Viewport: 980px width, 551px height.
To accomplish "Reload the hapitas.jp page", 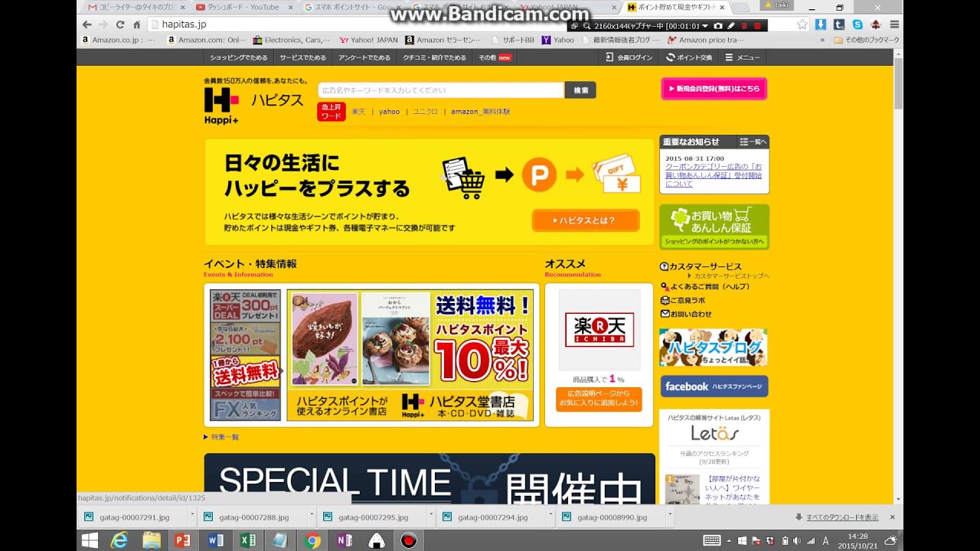I will click(x=120, y=24).
